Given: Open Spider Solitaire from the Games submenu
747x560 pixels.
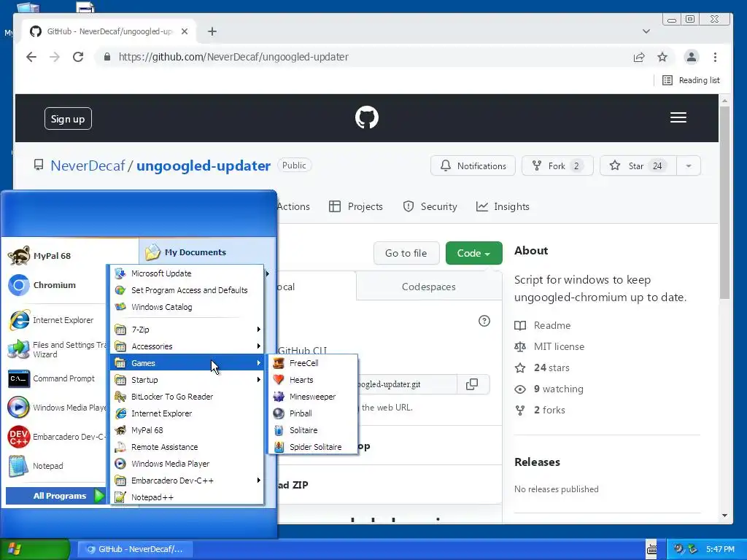Looking at the screenshot, I should [x=312, y=447].
